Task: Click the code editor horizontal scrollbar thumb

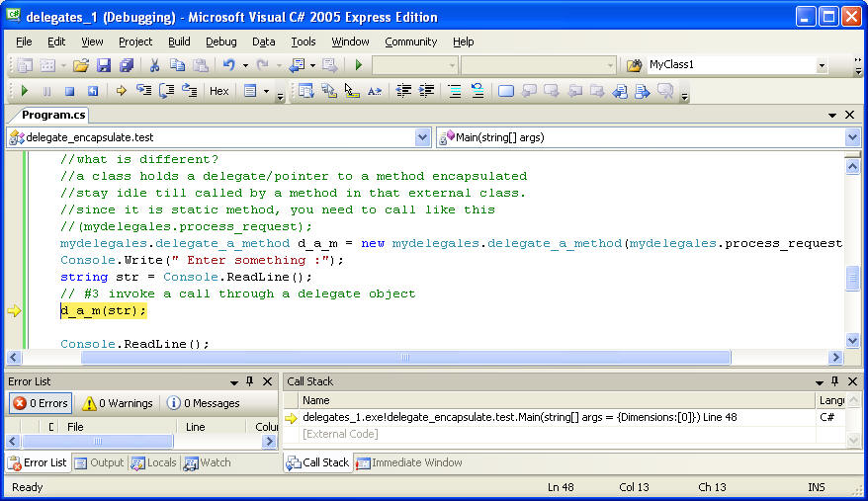Action: [405, 357]
